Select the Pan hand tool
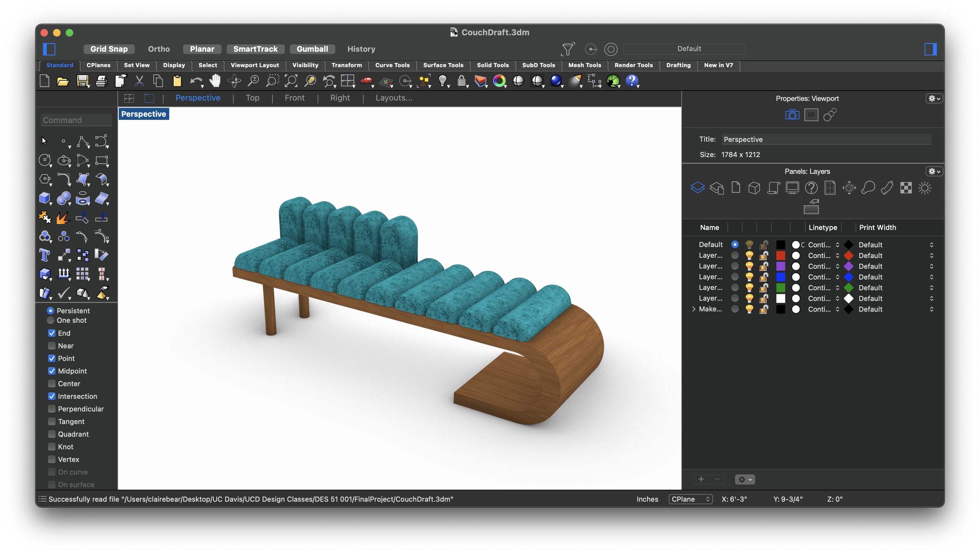Screen dimensions: 980x554 point(215,81)
